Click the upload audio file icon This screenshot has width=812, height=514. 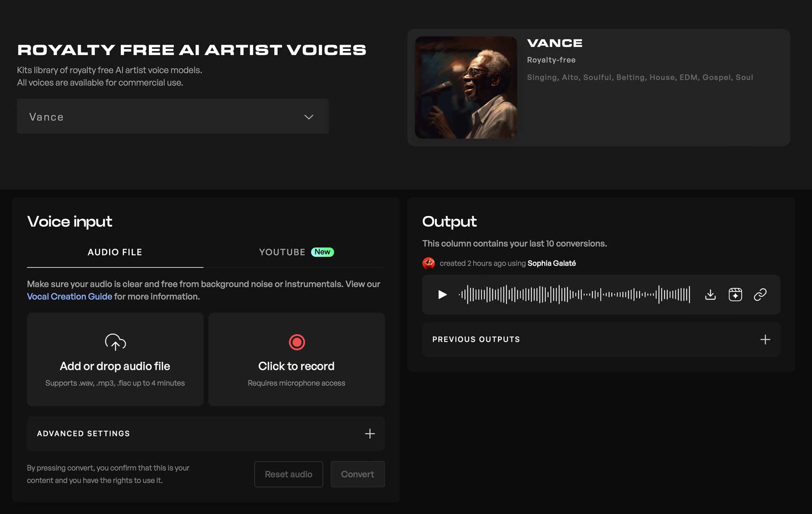115,343
